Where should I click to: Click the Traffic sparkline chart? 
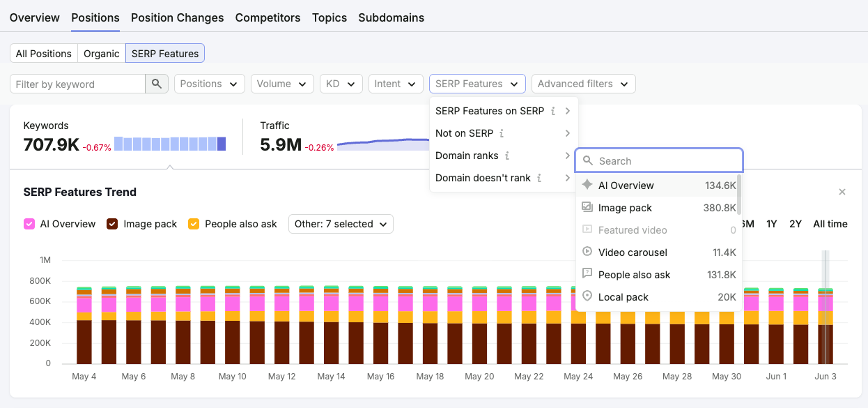pyautogui.click(x=383, y=144)
